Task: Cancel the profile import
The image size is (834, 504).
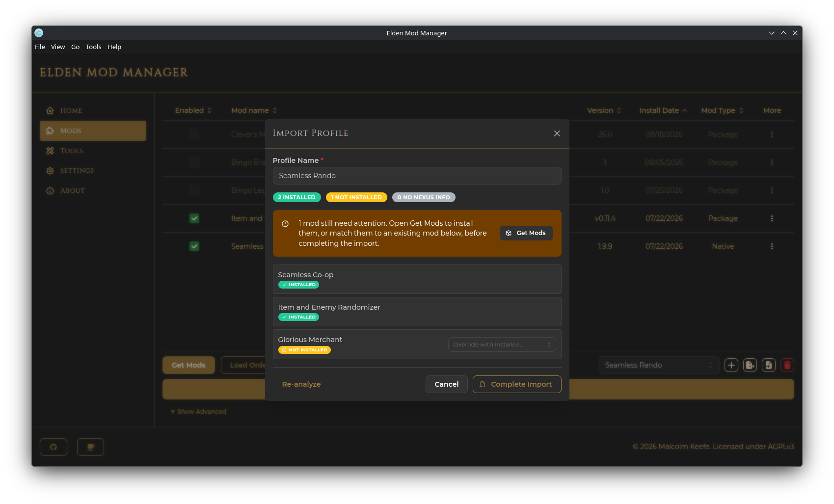Action: pos(446,384)
